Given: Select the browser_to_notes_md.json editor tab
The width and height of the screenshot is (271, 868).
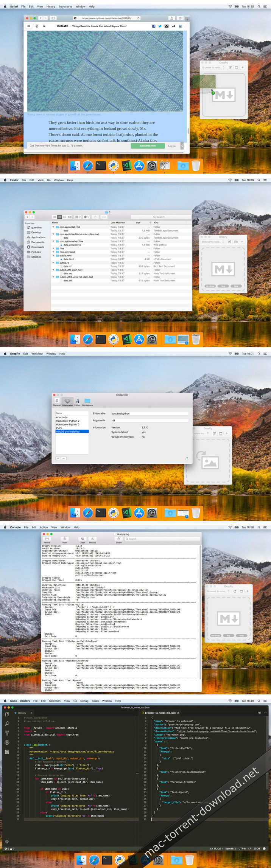Looking at the screenshot, I should tap(160, 713).
